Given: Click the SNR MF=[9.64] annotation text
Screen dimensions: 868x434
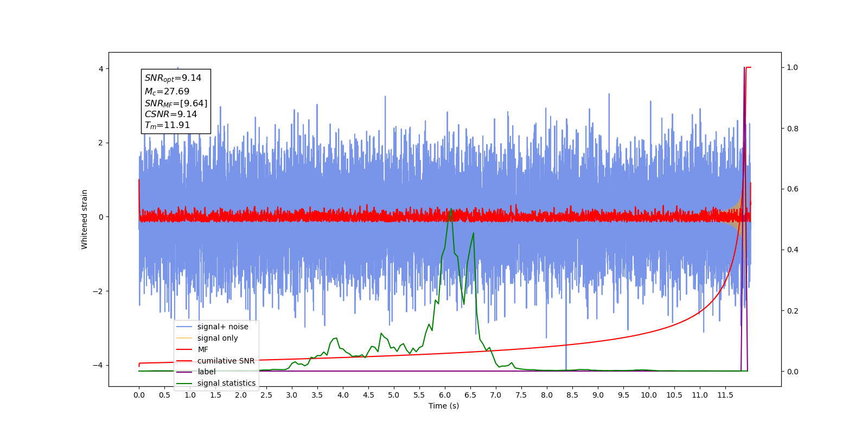Looking at the screenshot, I should (x=176, y=103).
